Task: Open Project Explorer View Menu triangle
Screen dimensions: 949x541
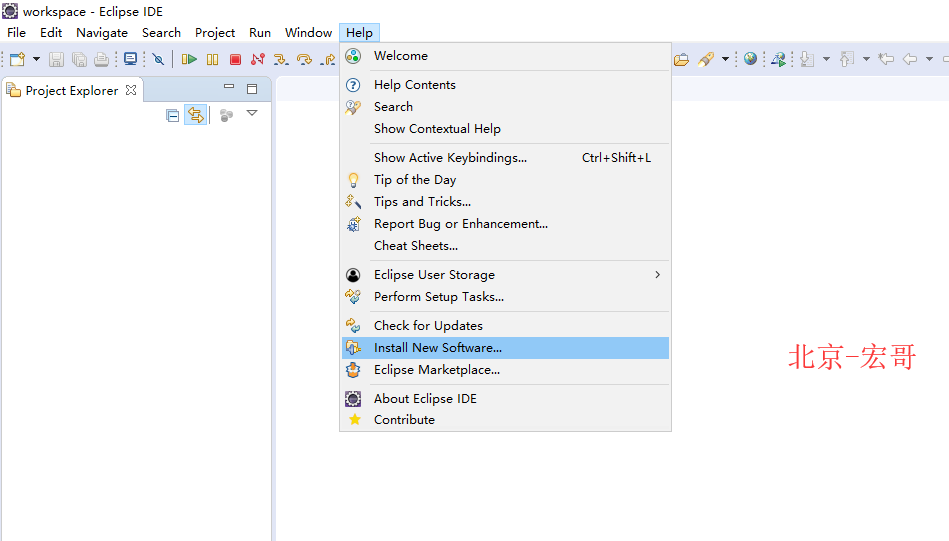Action: (252, 113)
